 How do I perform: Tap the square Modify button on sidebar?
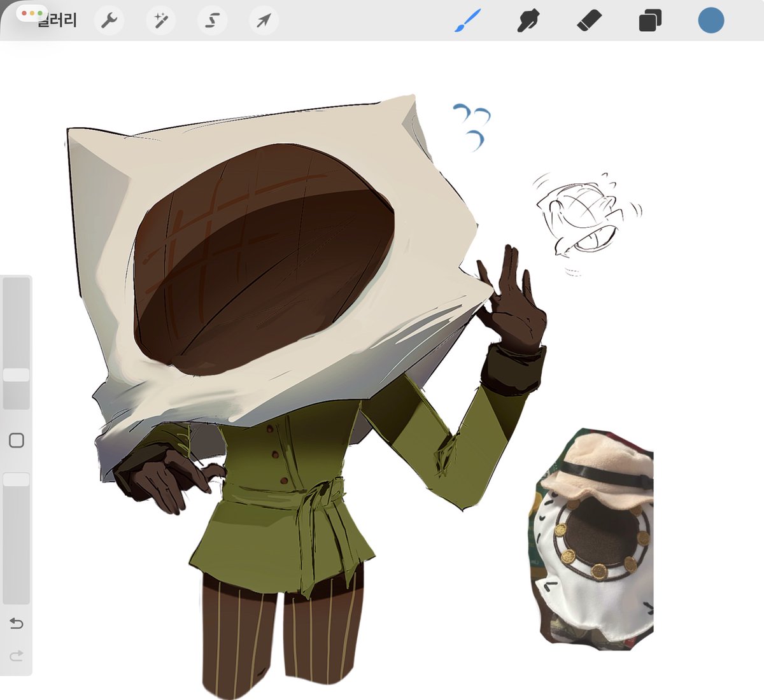[x=17, y=440]
